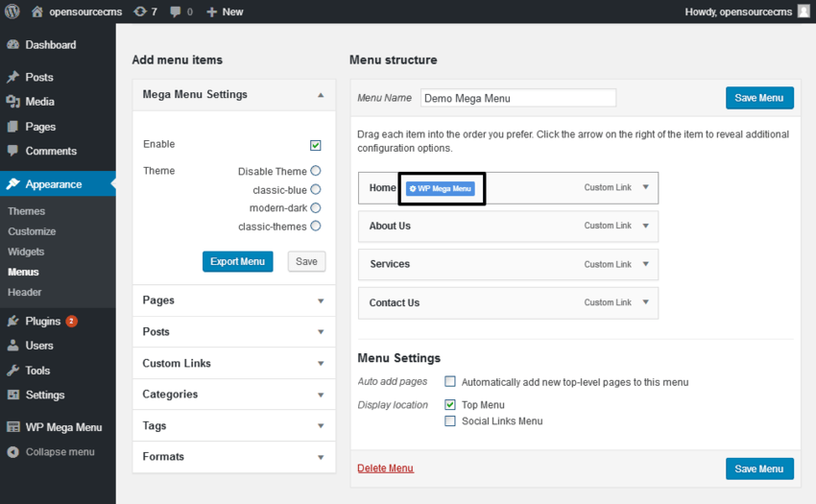Screen dimensions: 816x504
Task: Click the Posts pushpin icon
Action: click(13, 77)
